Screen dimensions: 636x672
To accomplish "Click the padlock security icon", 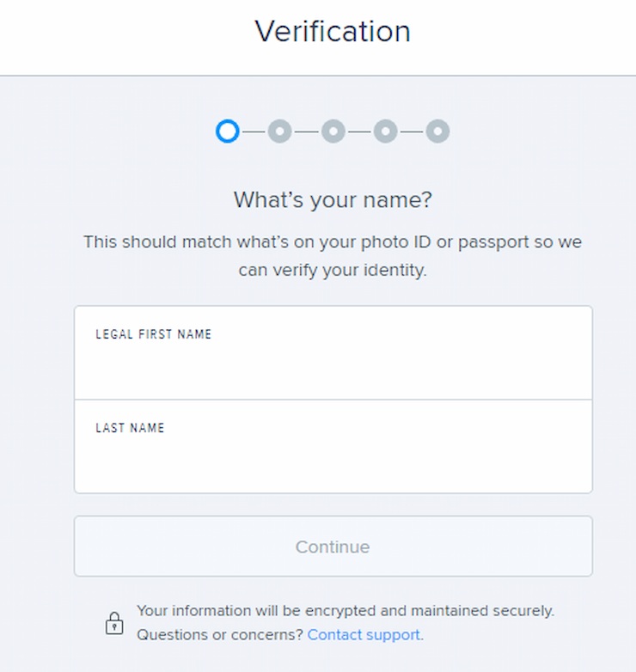I will coord(114,623).
